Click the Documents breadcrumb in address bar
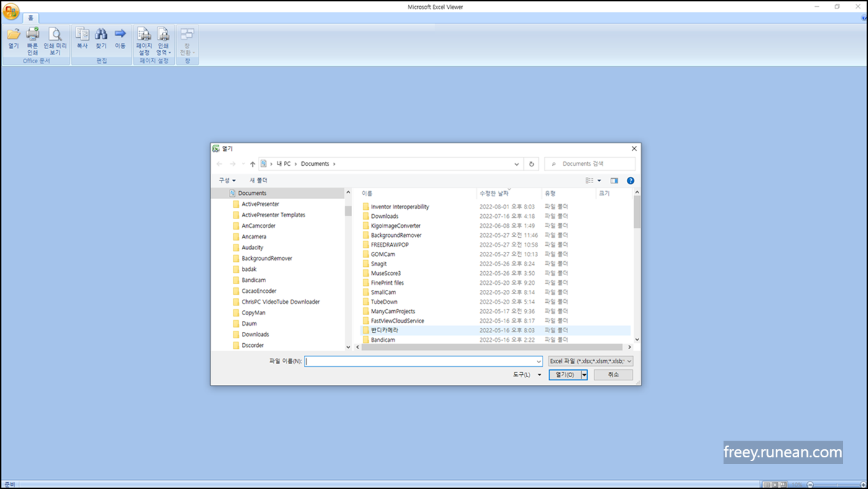 [x=315, y=164]
